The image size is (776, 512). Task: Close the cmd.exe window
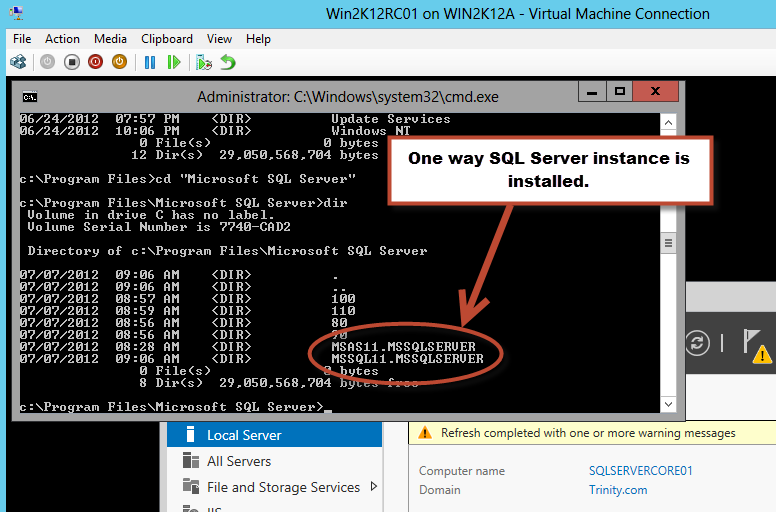(655, 92)
